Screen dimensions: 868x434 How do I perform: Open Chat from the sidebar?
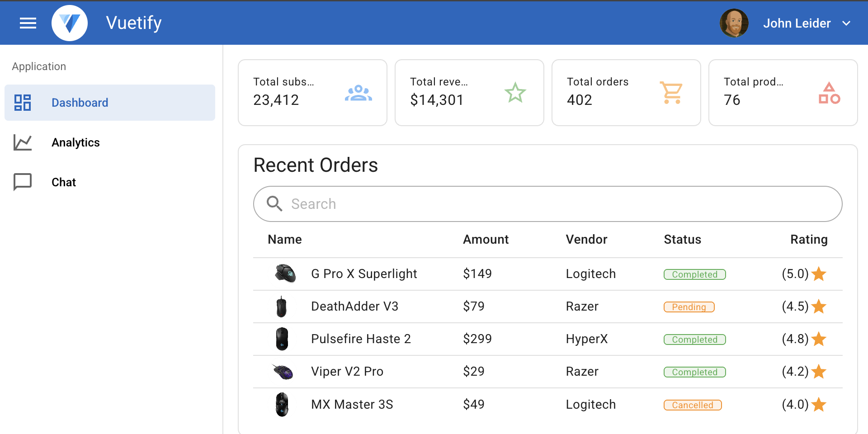pos(110,182)
